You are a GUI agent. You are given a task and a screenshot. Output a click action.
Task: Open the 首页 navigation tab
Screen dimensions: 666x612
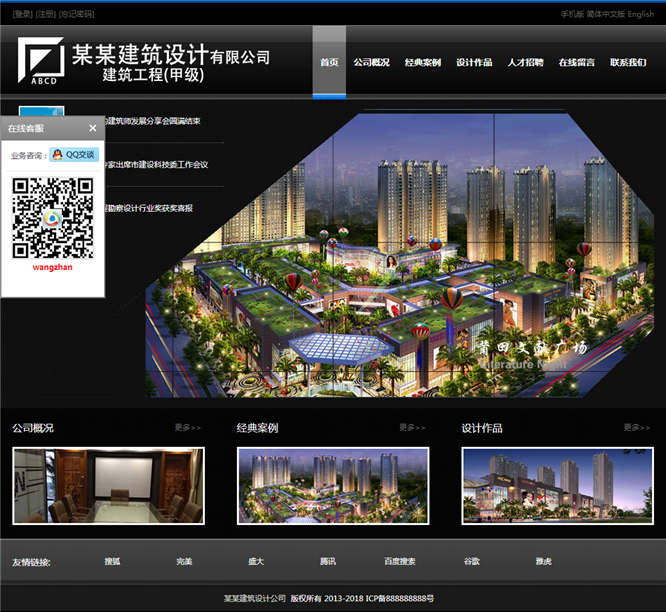pos(329,62)
